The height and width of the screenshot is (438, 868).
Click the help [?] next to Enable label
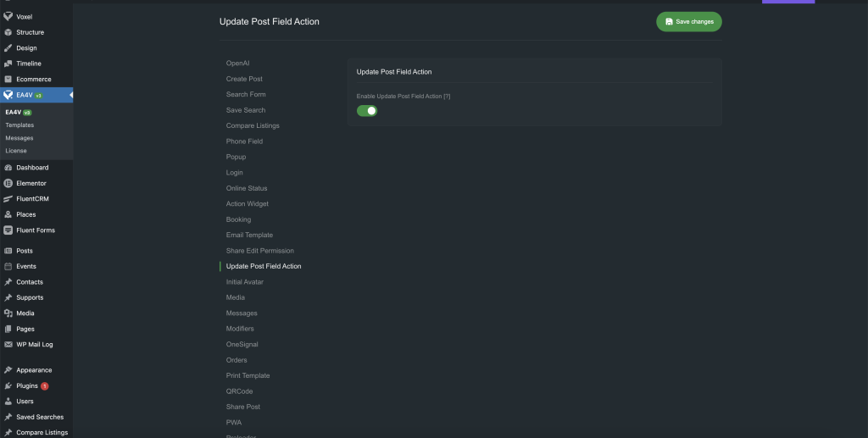point(447,97)
